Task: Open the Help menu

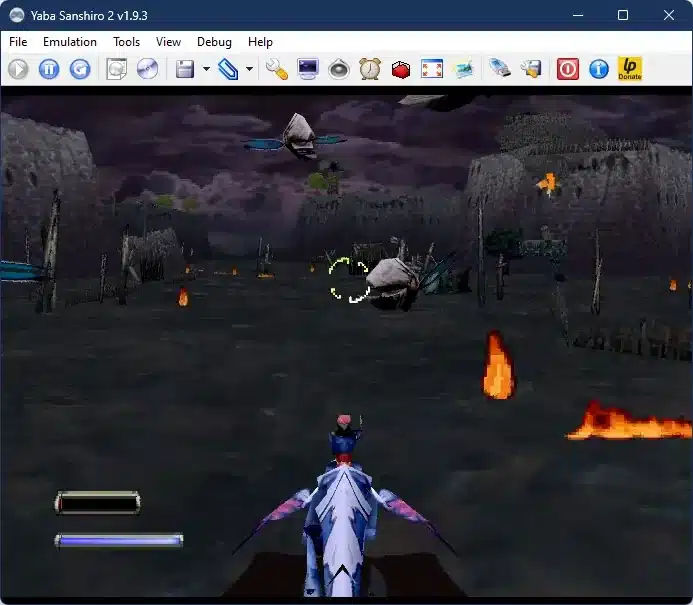Action: pos(260,42)
